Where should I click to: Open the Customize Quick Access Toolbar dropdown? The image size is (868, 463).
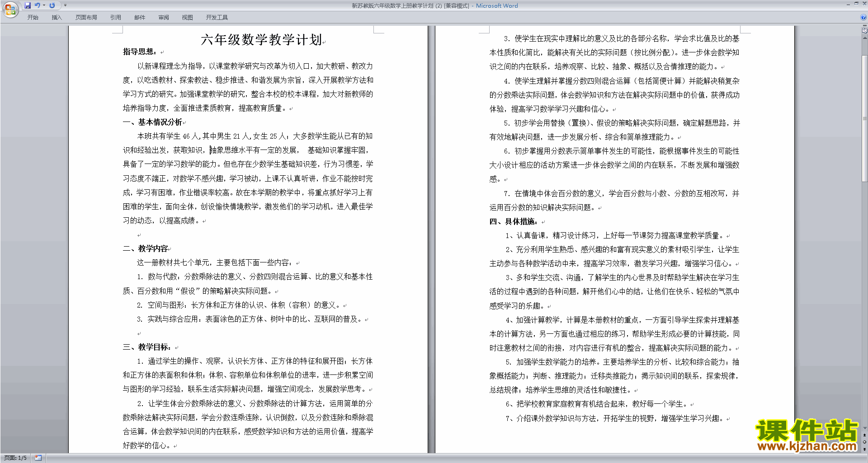(x=65, y=5)
